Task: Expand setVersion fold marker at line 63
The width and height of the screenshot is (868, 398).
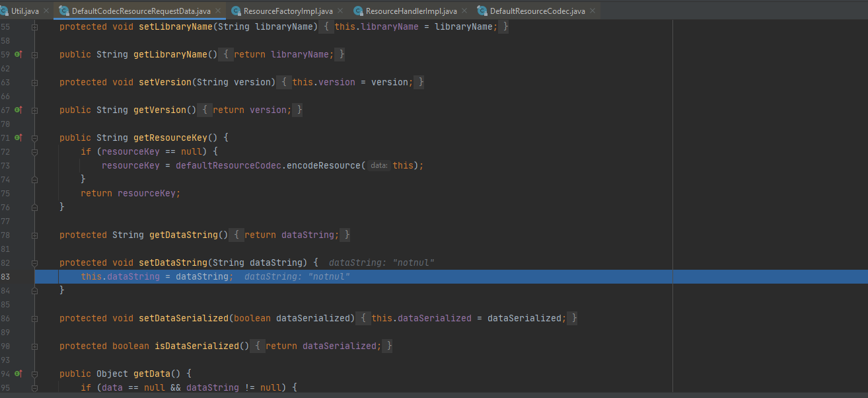Action: click(34, 82)
